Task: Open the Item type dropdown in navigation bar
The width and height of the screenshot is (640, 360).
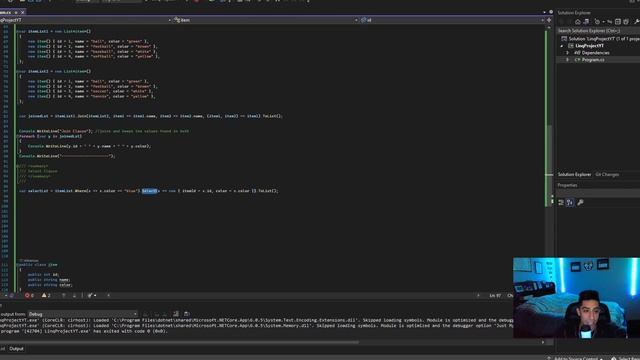Action: point(265,20)
